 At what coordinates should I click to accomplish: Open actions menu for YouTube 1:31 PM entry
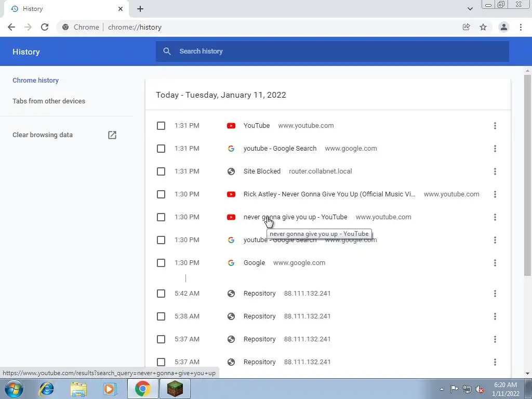point(495,126)
